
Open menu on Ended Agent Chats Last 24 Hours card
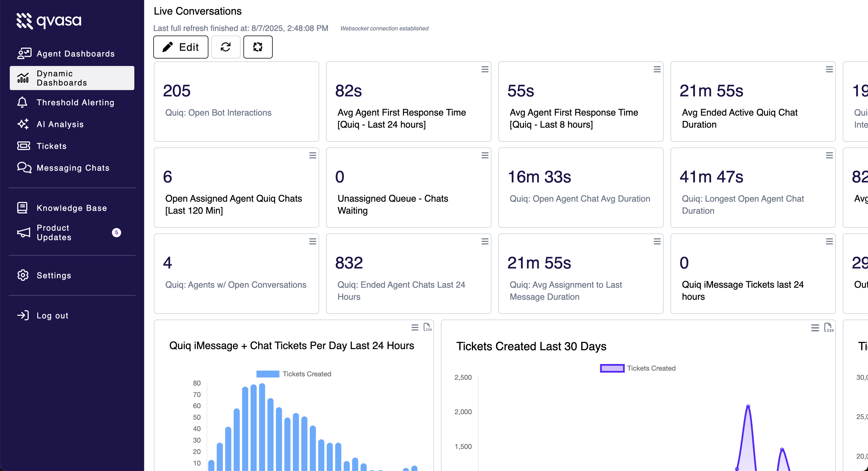click(485, 242)
